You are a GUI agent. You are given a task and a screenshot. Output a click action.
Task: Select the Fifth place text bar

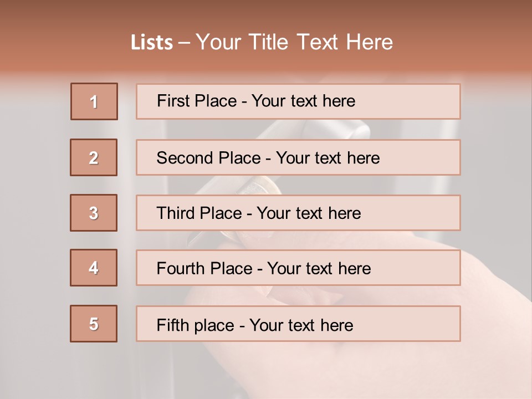coord(298,324)
